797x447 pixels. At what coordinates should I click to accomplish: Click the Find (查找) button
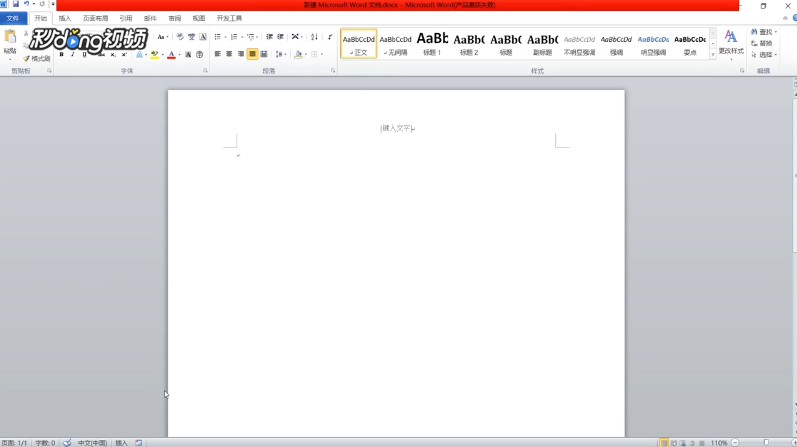[x=763, y=32]
